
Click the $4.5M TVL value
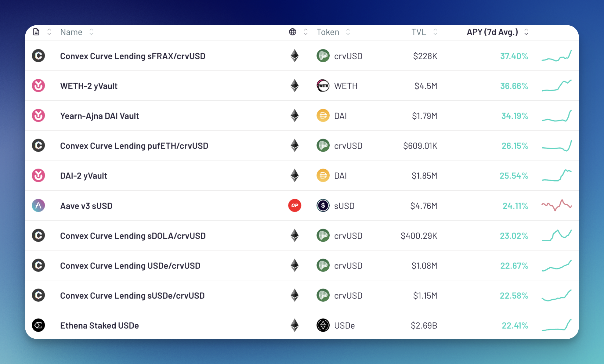[426, 86]
